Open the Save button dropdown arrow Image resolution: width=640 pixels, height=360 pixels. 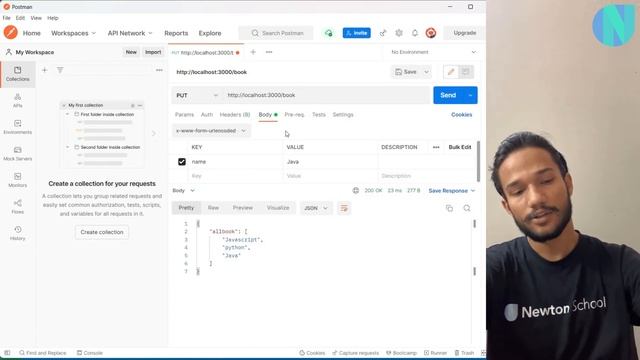(426, 72)
